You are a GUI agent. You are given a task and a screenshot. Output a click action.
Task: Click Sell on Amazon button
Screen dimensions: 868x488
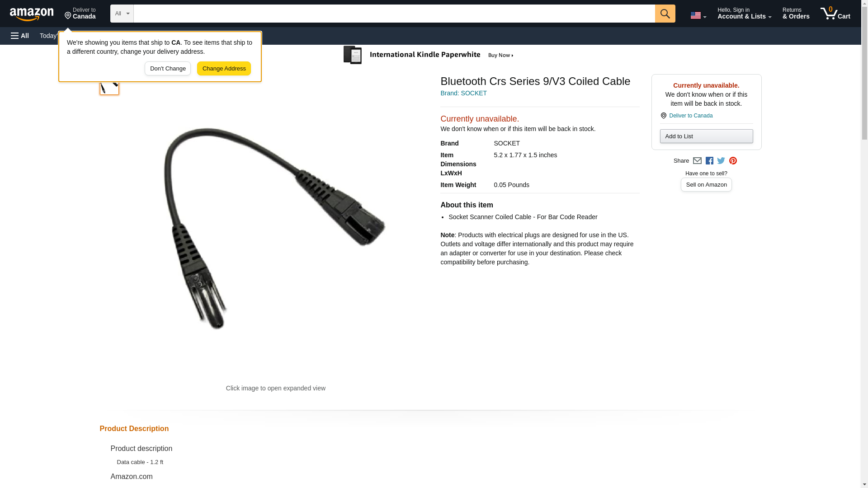click(706, 185)
